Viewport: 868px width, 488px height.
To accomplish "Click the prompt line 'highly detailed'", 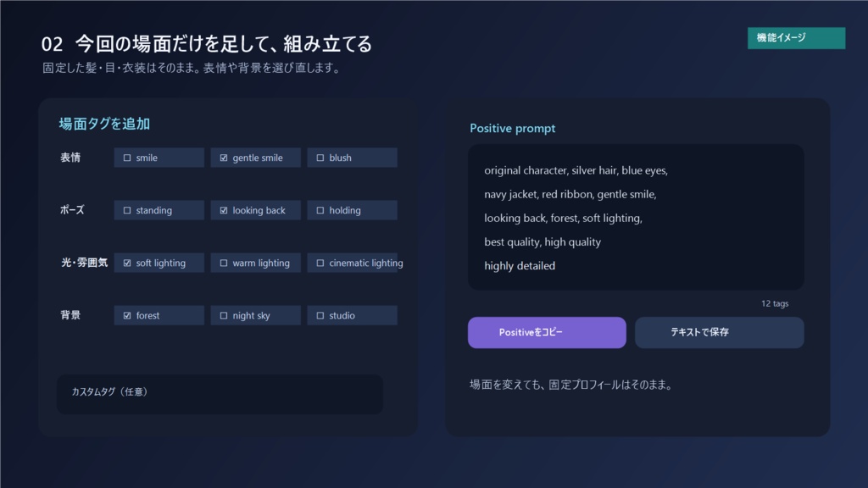I will click(520, 266).
